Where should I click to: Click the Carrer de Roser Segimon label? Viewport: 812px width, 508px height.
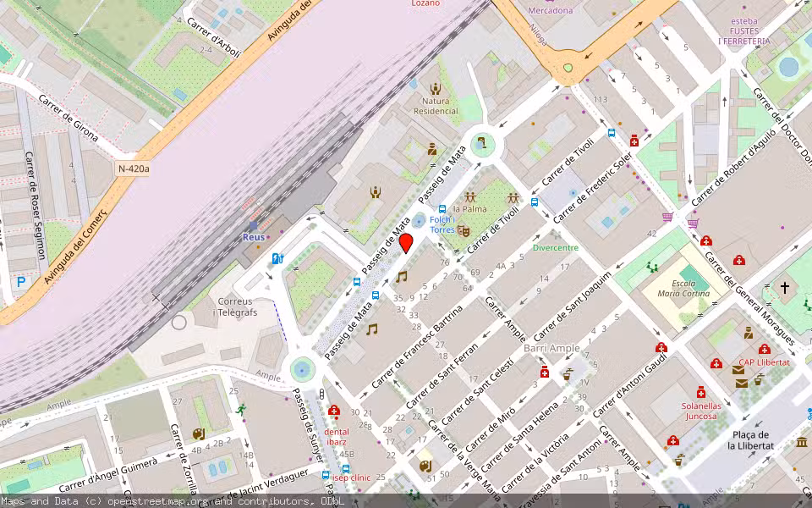pos(36,206)
